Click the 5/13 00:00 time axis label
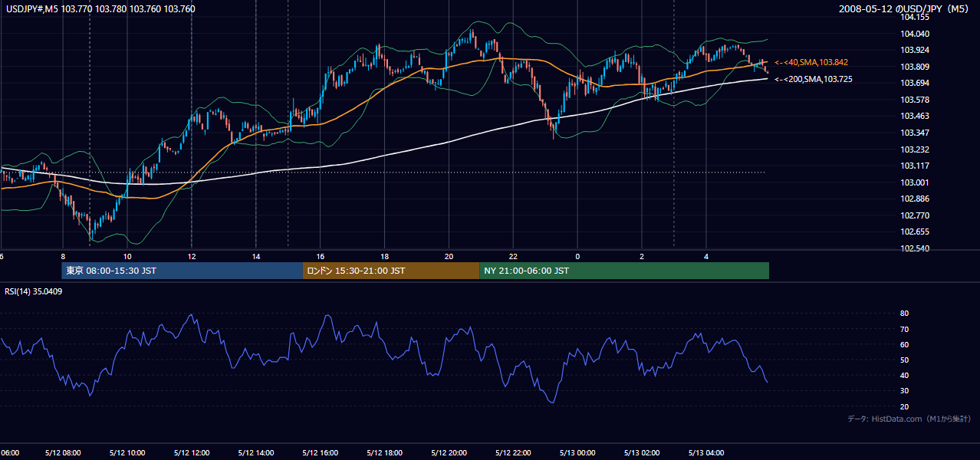This screenshot has height=460, width=980. click(x=578, y=452)
